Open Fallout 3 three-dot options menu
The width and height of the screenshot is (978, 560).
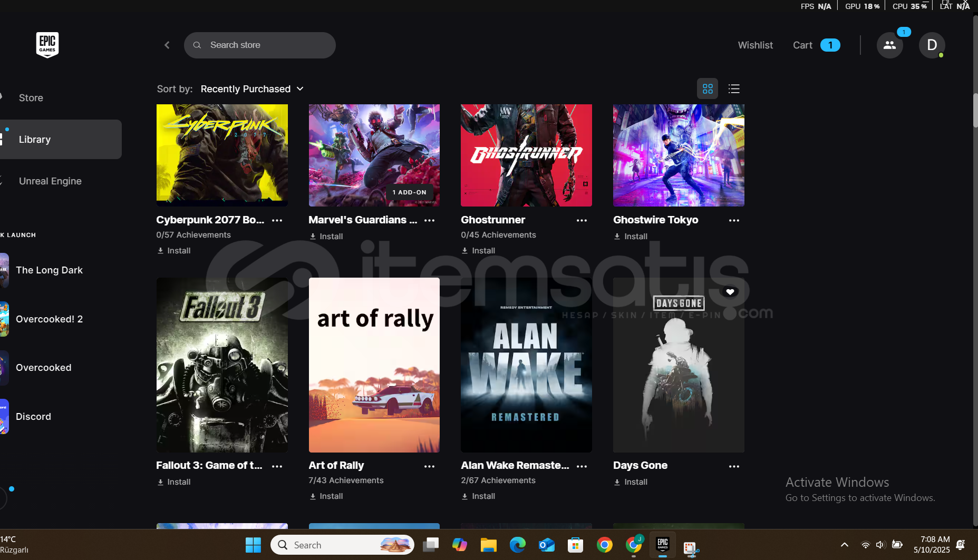pyautogui.click(x=277, y=466)
